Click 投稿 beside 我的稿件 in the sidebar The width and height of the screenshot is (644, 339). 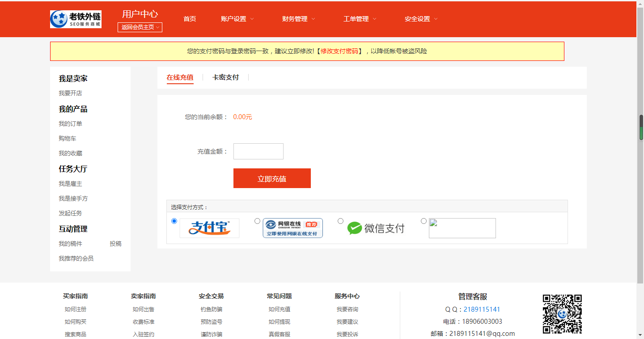point(114,244)
